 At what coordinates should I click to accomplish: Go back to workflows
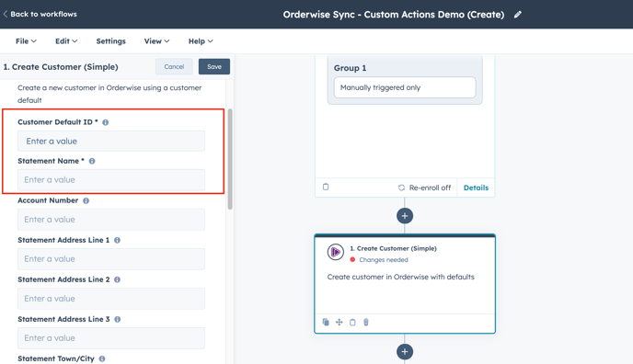tap(40, 14)
